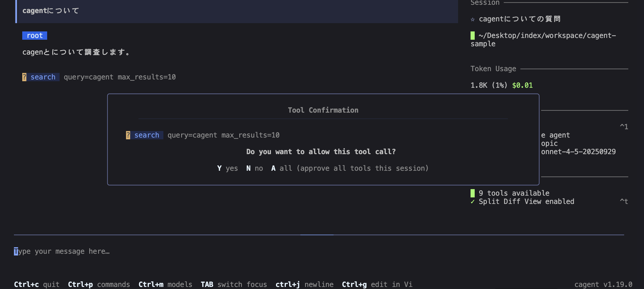Screen dimensions: 644x289
Task: Click the root agent label
Action: coord(35,36)
